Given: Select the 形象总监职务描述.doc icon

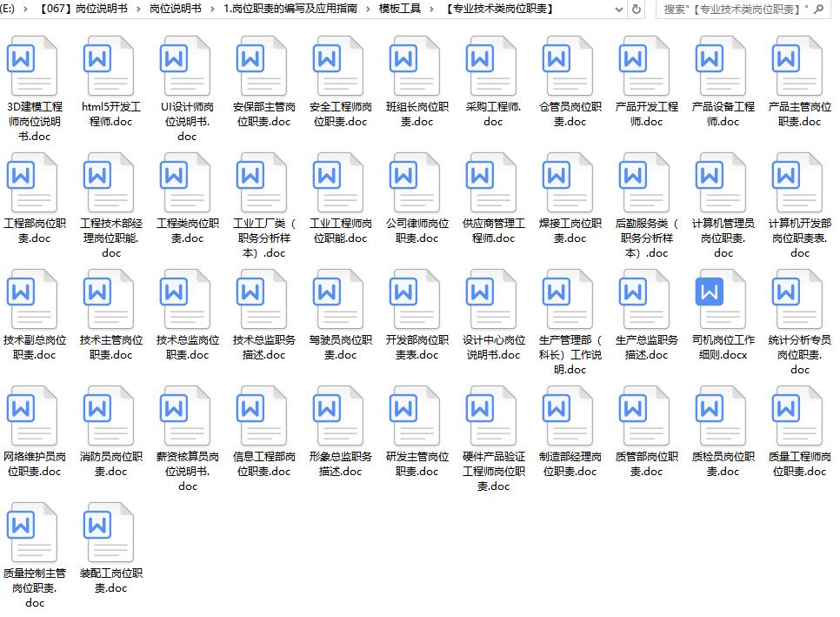Looking at the screenshot, I should (338, 415).
